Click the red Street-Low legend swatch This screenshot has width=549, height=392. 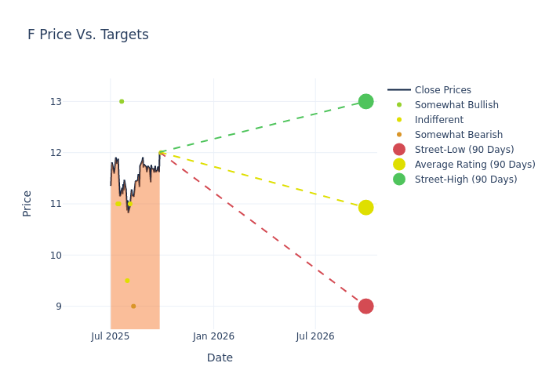point(399,150)
